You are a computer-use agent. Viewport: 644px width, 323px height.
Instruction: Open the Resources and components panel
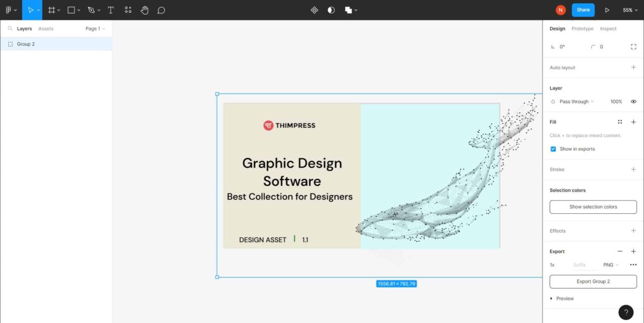point(128,10)
